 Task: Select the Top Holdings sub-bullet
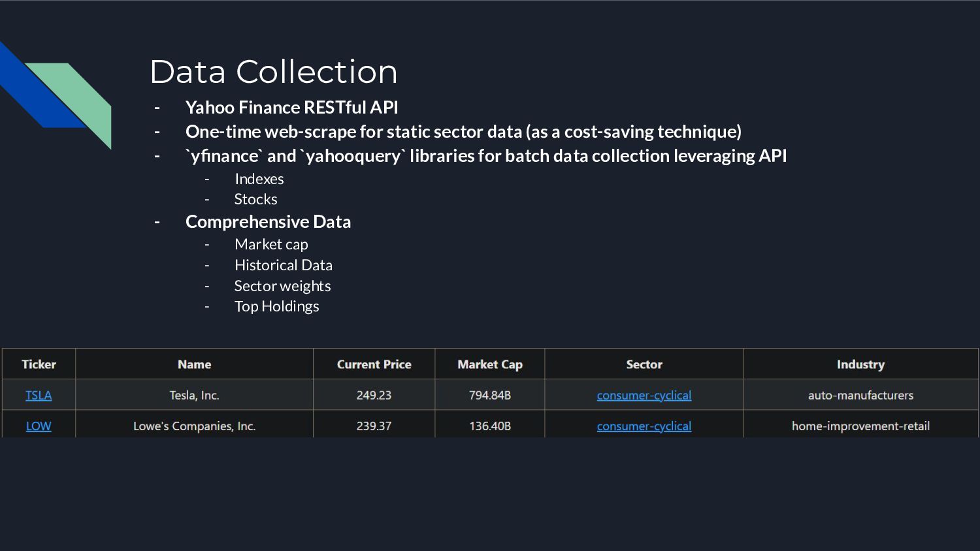(276, 306)
